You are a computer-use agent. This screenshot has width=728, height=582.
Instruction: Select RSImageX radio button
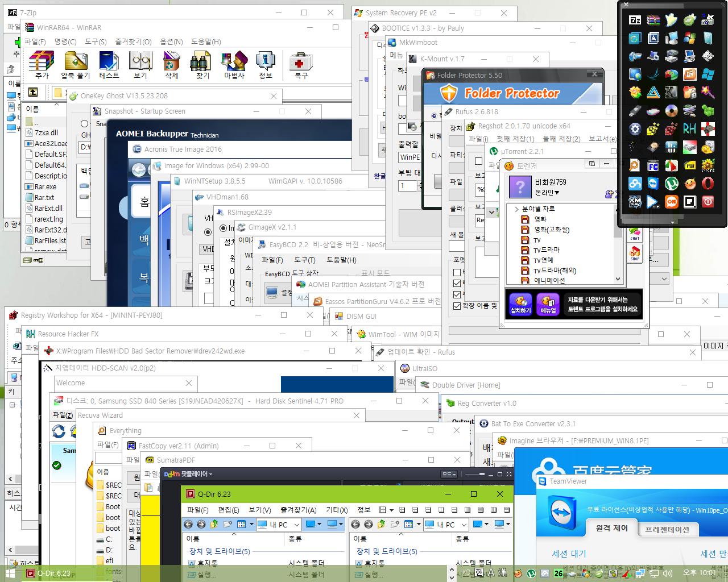point(224,228)
